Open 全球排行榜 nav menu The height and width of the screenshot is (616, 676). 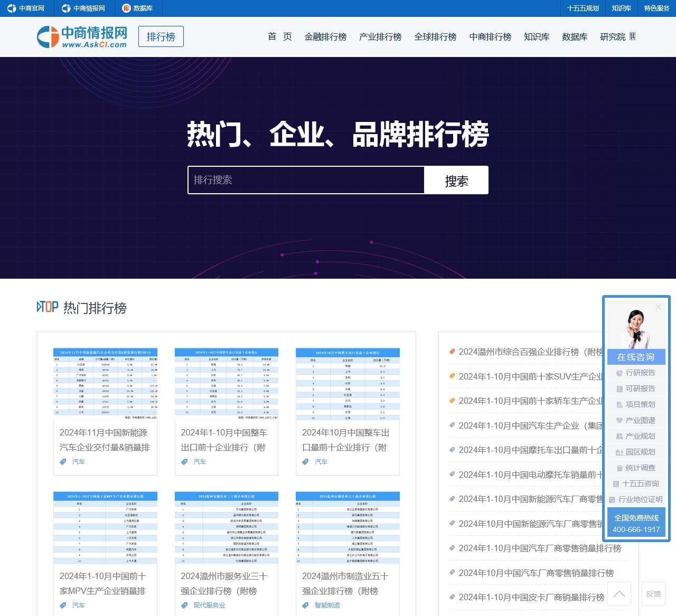(x=435, y=36)
